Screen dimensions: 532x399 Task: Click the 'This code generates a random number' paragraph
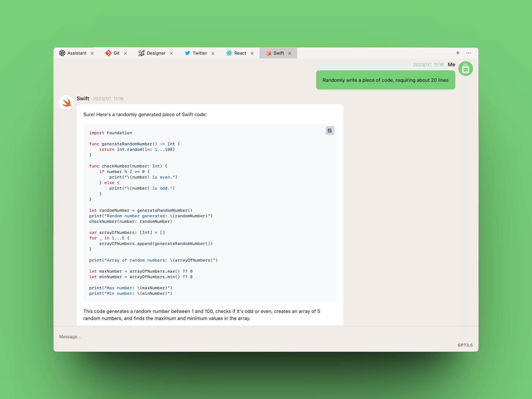[x=202, y=315]
